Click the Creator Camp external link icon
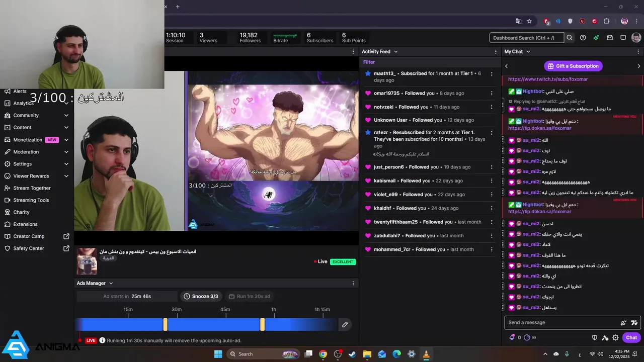Image resolution: width=644 pixels, height=362 pixels. tap(66, 236)
